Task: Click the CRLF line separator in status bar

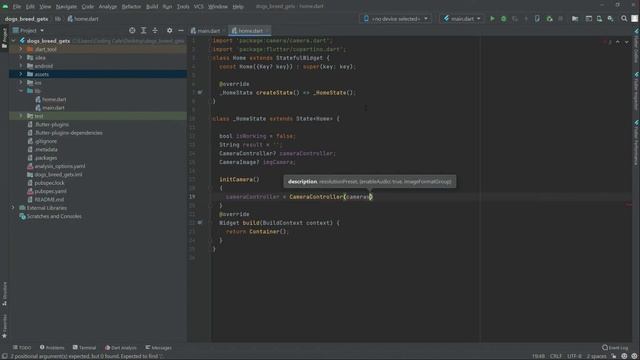Action: pyautogui.click(x=556, y=356)
